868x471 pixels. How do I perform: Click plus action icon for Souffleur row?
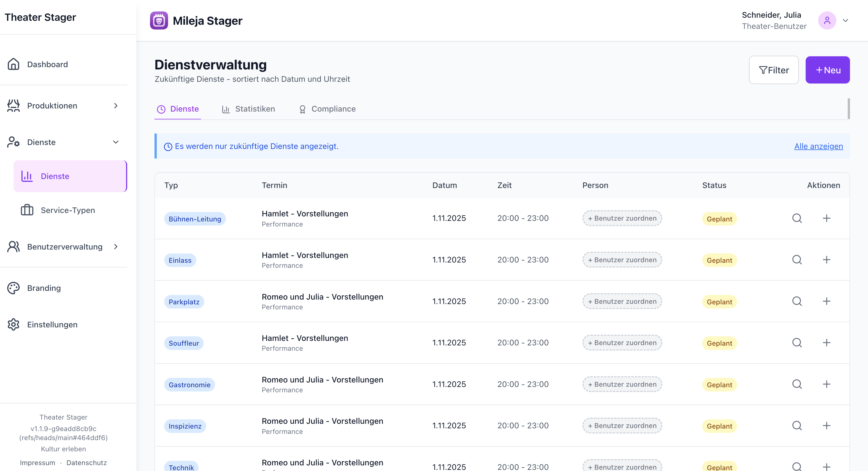826,342
